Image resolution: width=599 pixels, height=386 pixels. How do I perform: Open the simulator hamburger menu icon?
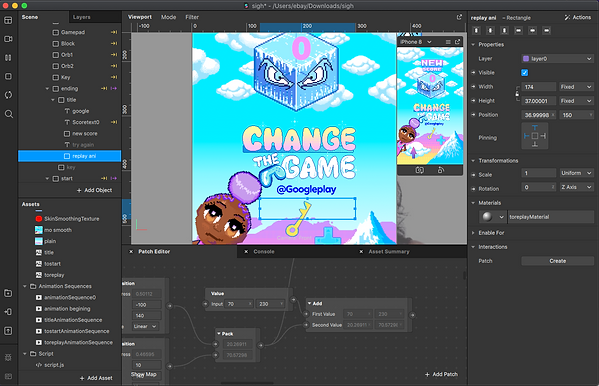point(448,42)
